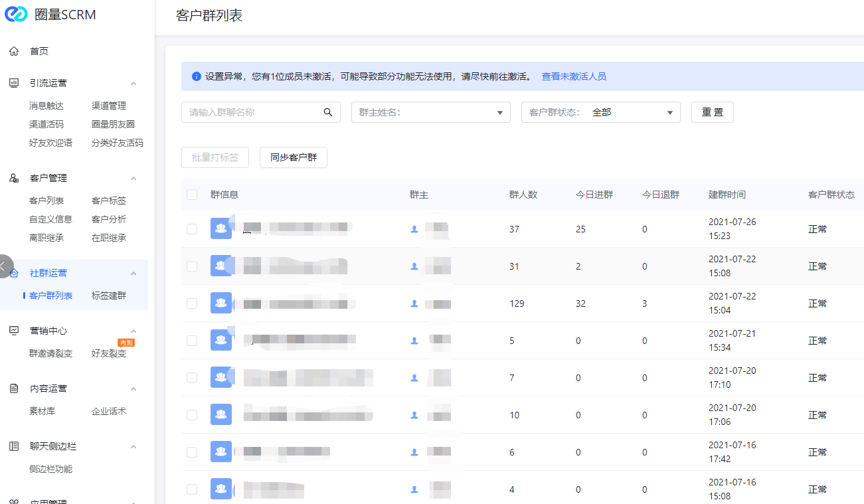Check the row created 2021-07-26 15:23
864x504 pixels.
pos(192,229)
